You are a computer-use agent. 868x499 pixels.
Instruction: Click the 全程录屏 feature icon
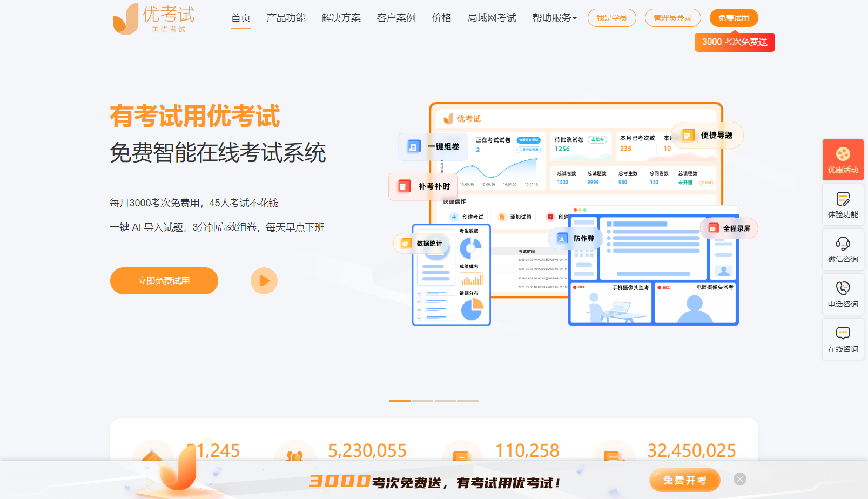pos(713,228)
